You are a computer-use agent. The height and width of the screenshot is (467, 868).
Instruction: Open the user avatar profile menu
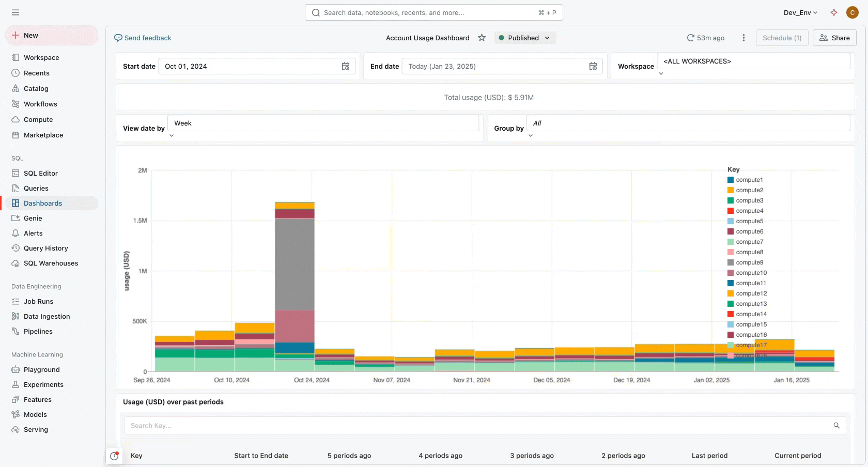[x=853, y=12]
